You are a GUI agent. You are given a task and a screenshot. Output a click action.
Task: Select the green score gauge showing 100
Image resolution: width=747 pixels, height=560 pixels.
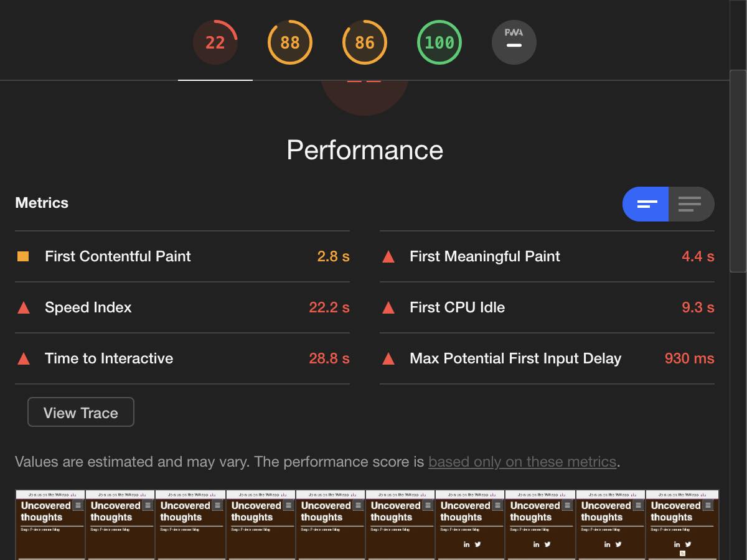tap(439, 42)
